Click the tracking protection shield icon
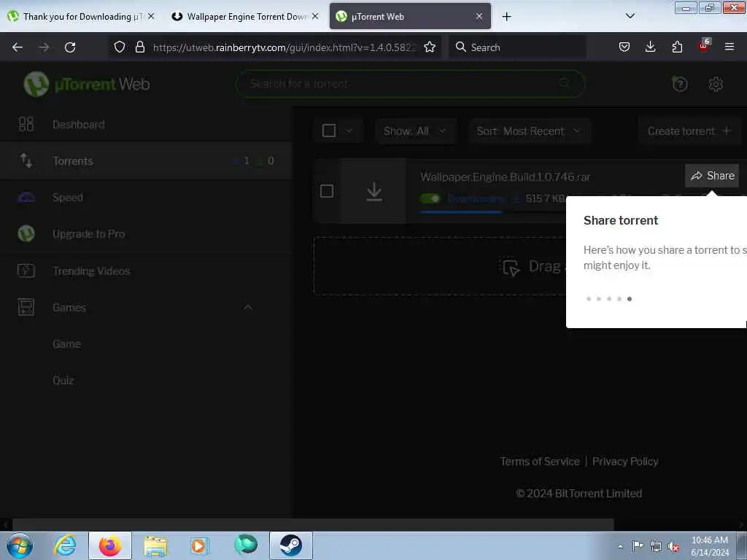747x560 pixels. tap(120, 47)
